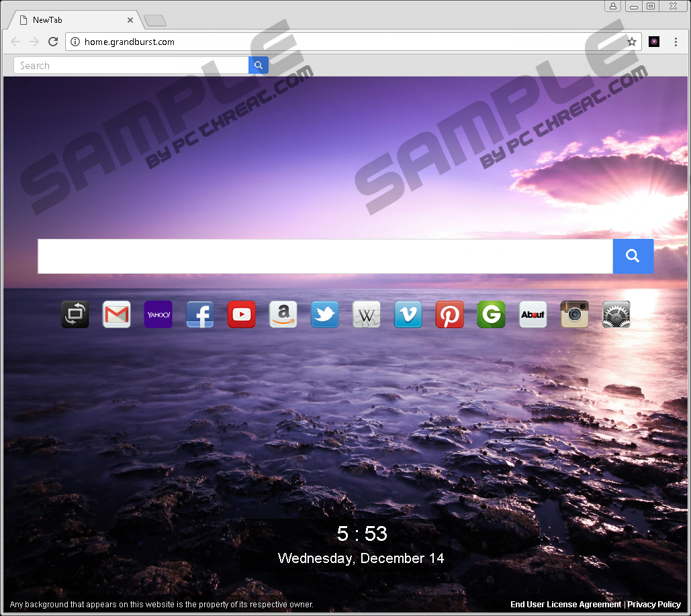Click the Twitter bird icon
Screen dimensions: 691x616
tap(325, 315)
